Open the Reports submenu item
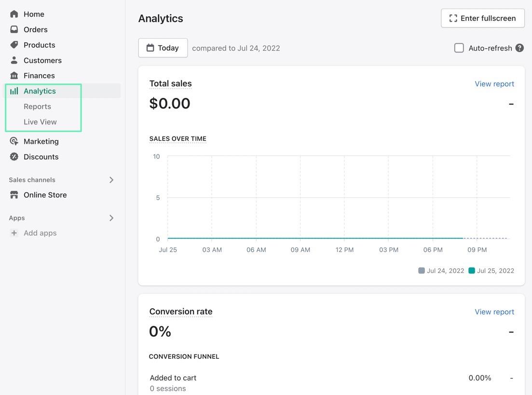This screenshot has height=395, width=532. coord(37,107)
